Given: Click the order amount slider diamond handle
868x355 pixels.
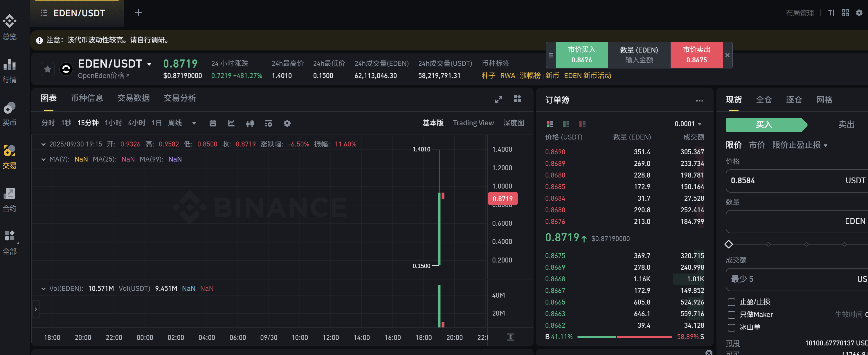Looking at the screenshot, I should tap(728, 244).
